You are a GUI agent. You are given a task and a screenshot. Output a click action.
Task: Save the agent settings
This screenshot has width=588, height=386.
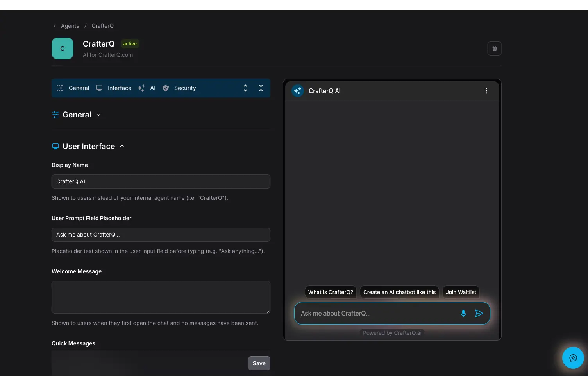(259, 363)
